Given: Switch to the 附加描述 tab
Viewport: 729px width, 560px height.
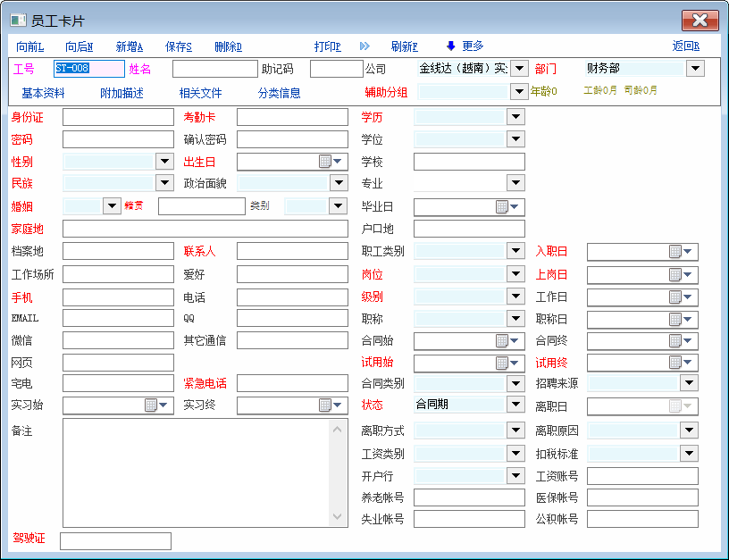Looking at the screenshot, I should click(121, 93).
